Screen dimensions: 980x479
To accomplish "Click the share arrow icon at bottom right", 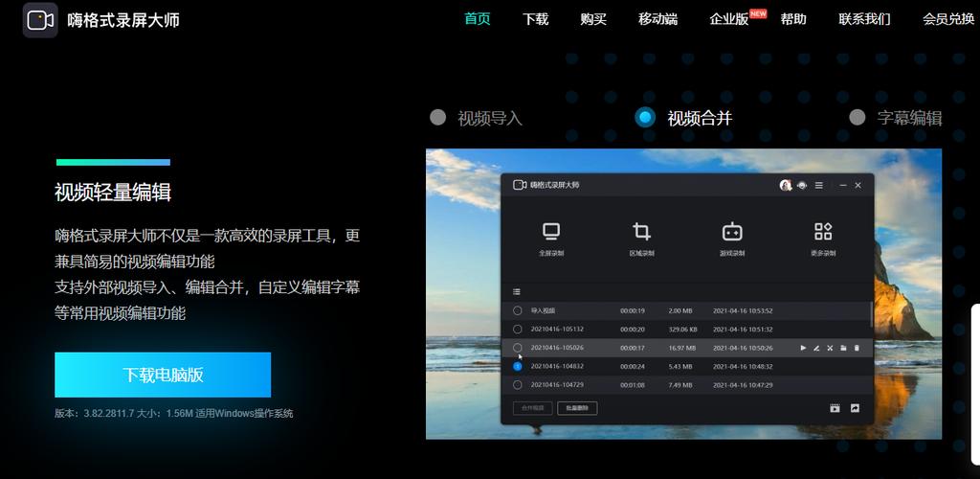I will pyautogui.click(x=855, y=408).
